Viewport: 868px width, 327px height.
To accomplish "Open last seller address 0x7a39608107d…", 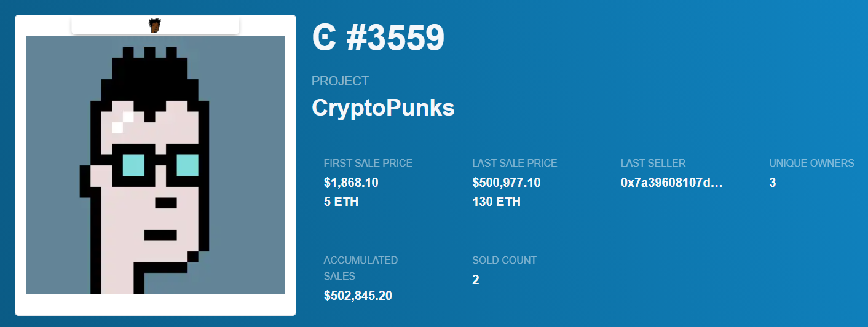I will (671, 183).
